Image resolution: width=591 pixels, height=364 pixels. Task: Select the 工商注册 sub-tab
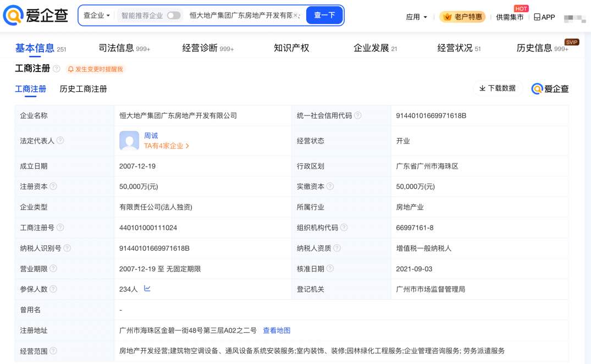(x=31, y=89)
